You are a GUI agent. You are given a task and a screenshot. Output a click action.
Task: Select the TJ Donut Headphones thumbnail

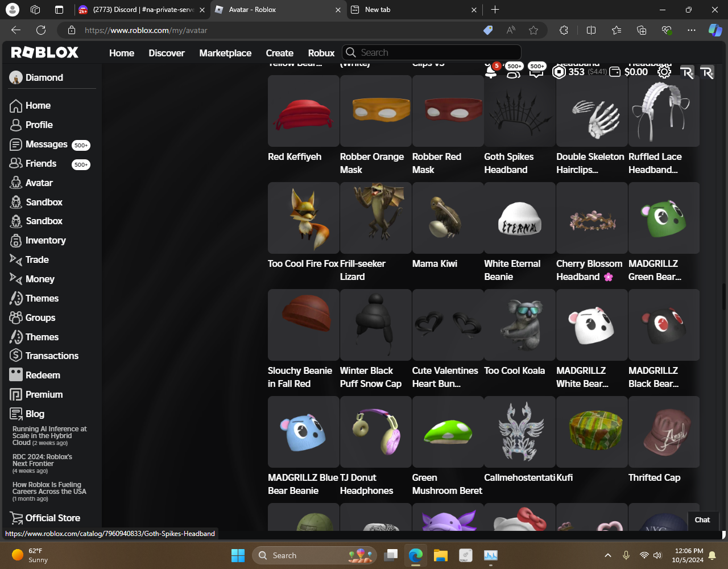pos(376,432)
